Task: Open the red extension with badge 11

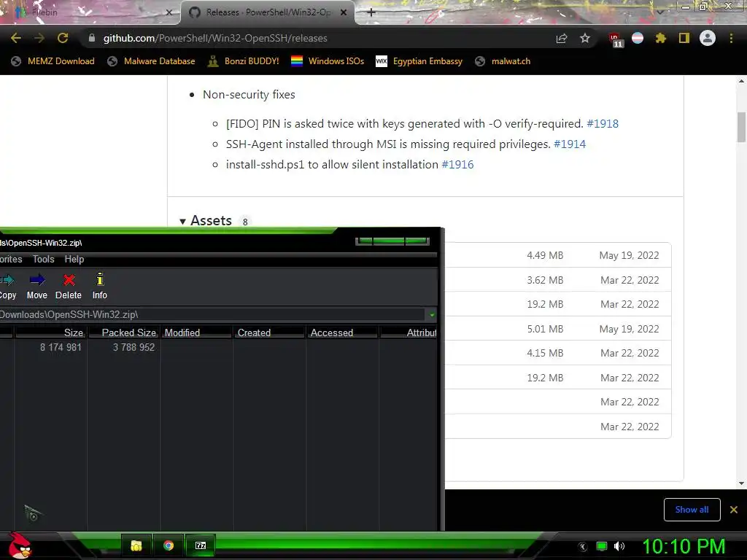Action: [x=616, y=39]
